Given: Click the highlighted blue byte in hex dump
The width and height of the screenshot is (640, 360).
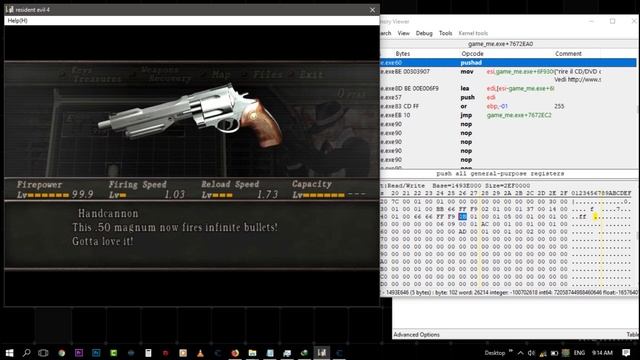Looking at the screenshot, I should point(462,217).
